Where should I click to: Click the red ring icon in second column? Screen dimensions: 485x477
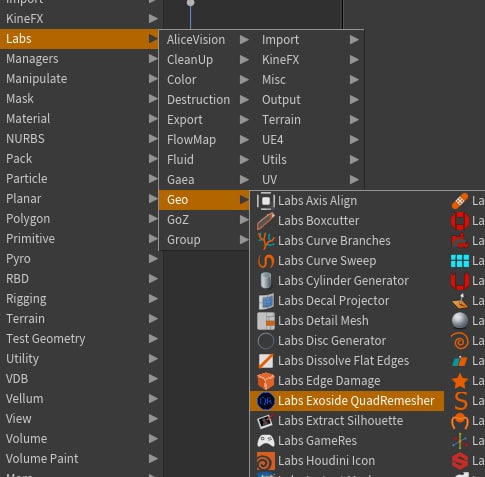[460, 221]
